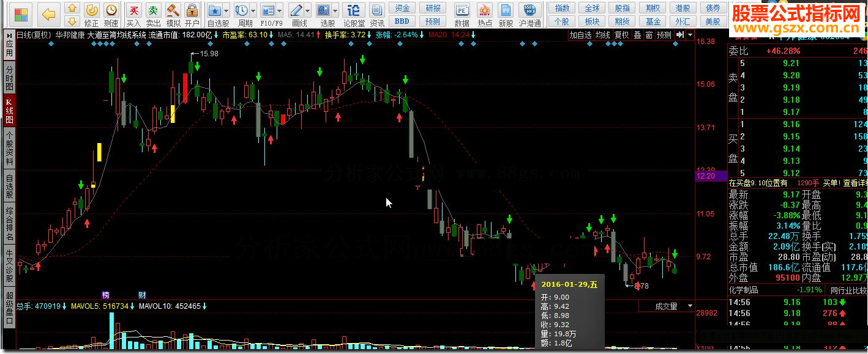Toggle the 窗 window button
The image size is (868, 354).
(648, 35)
